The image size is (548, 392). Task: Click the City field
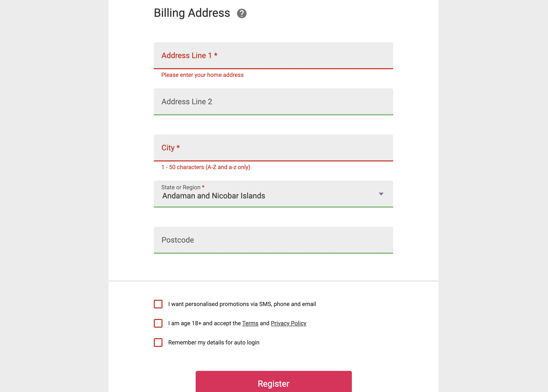coord(273,148)
